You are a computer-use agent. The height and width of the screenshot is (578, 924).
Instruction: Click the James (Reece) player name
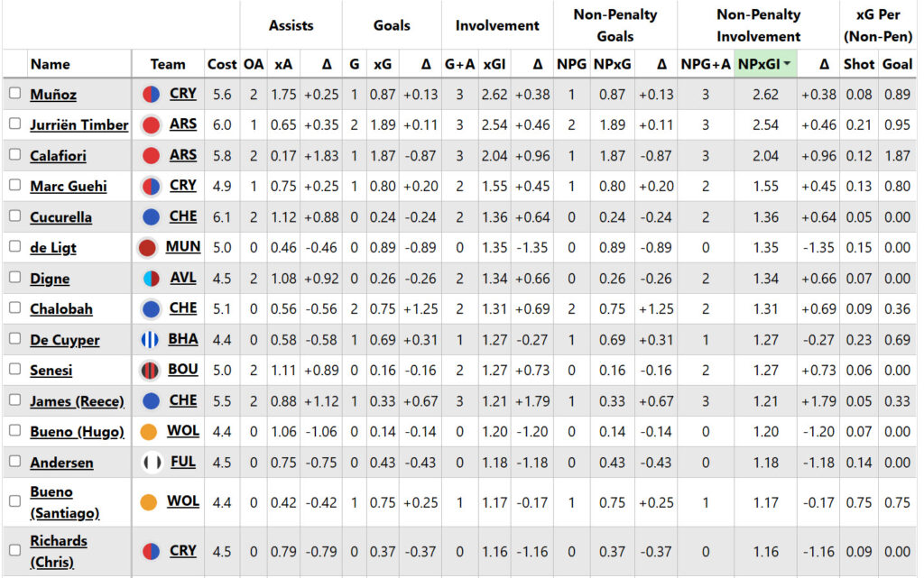pyautogui.click(x=77, y=400)
